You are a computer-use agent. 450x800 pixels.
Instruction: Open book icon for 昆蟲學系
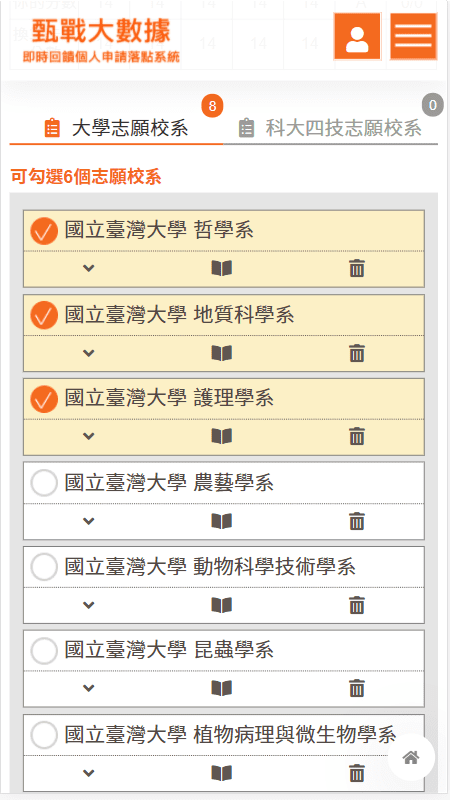tap(222, 689)
